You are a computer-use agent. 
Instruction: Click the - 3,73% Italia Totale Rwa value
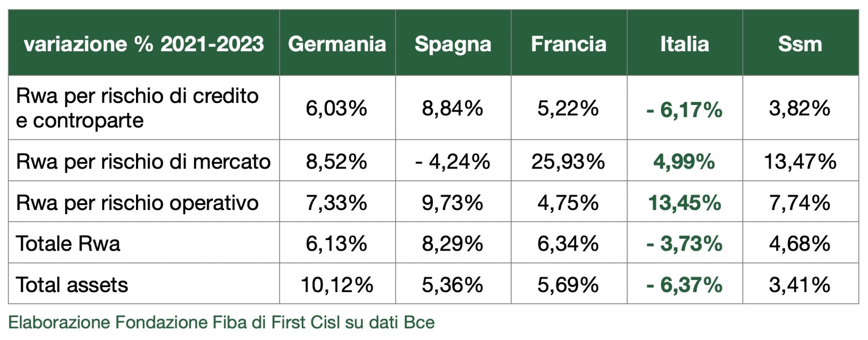click(x=684, y=244)
